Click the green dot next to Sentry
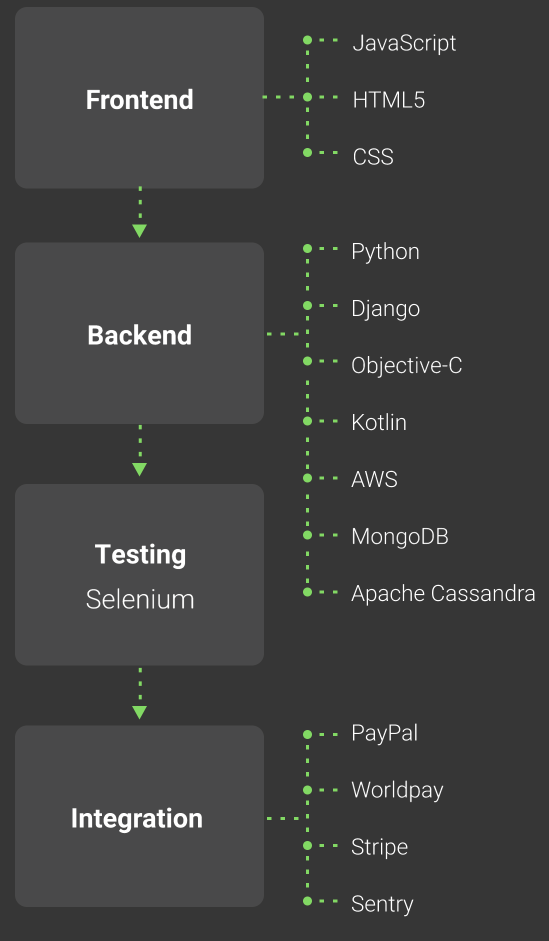This screenshot has height=941, width=549. 307,901
